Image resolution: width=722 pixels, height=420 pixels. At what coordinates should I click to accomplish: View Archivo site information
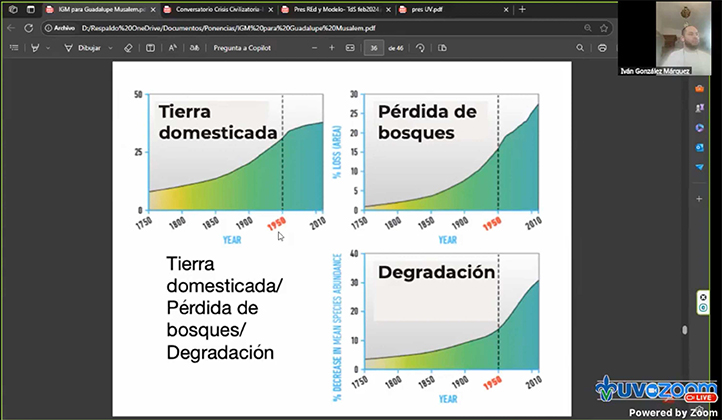click(60, 28)
